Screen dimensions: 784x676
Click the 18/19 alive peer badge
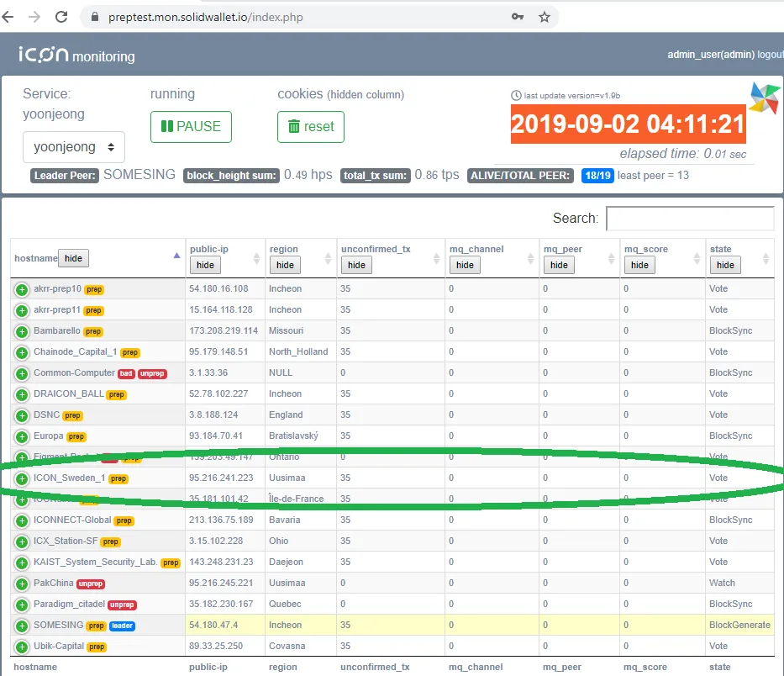click(x=597, y=176)
